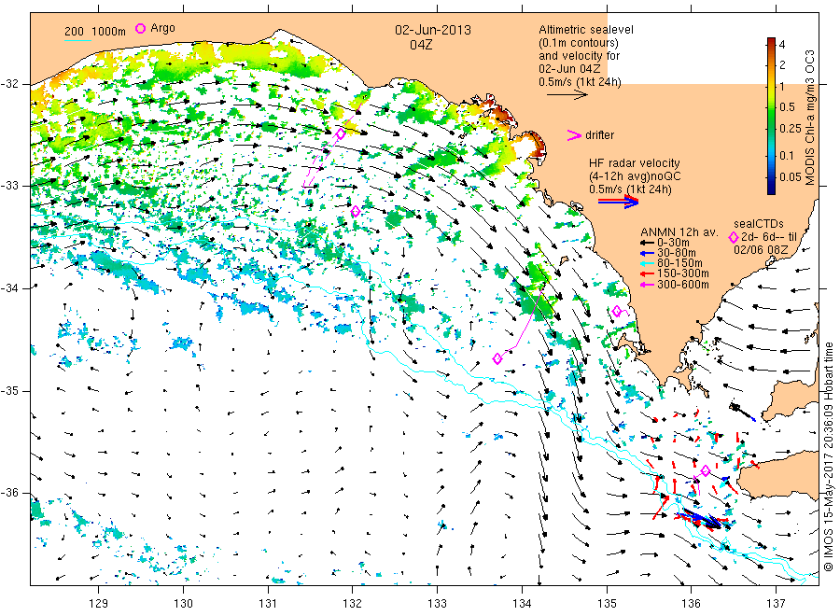Select the black 0-30m ANMN arrow

tap(647, 243)
